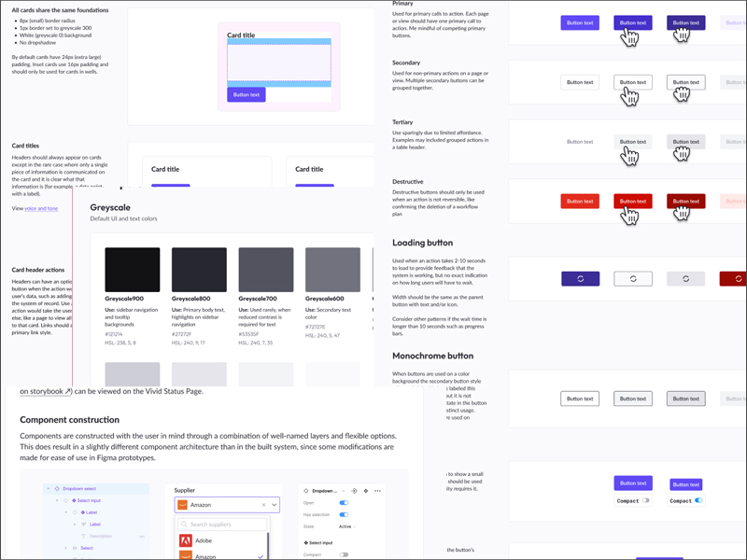Open the three-dot more options menu
This screenshot has width=747, height=560.
click(x=377, y=490)
